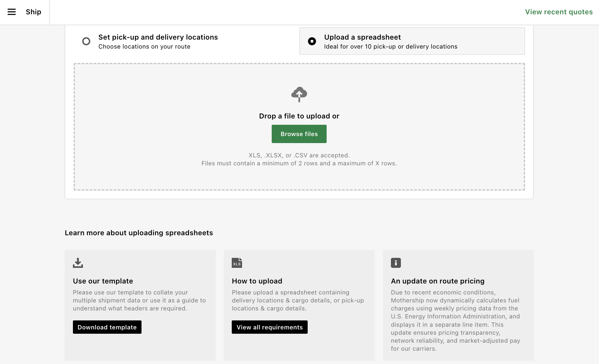Click 'Learn more about uploading spreadsheets' heading
The width and height of the screenshot is (599, 364).
click(139, 233)
